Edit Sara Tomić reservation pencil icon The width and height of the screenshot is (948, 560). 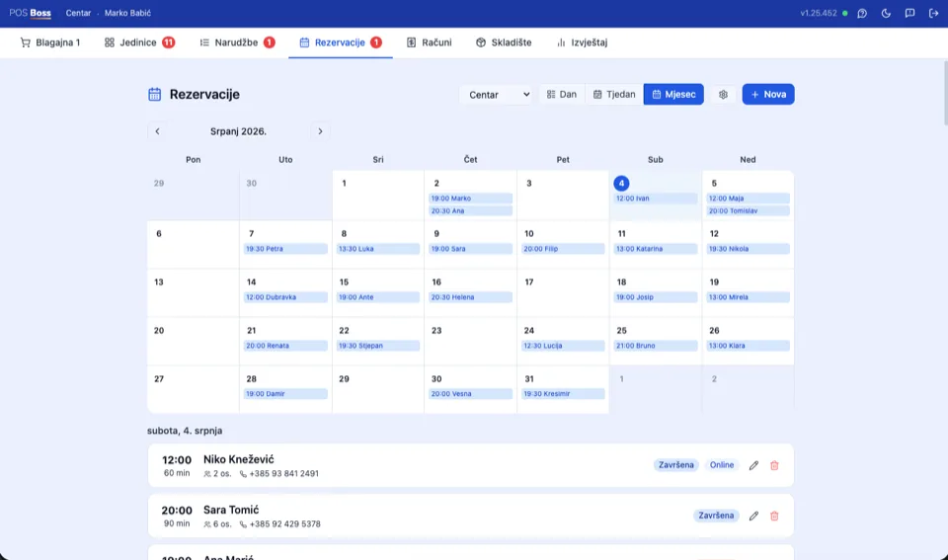(x=753, y=516)
